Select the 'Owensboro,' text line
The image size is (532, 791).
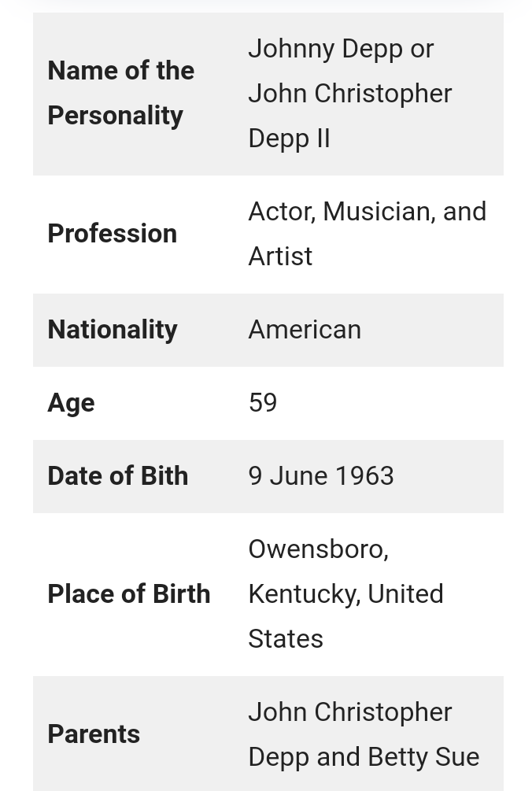[318, 549]
